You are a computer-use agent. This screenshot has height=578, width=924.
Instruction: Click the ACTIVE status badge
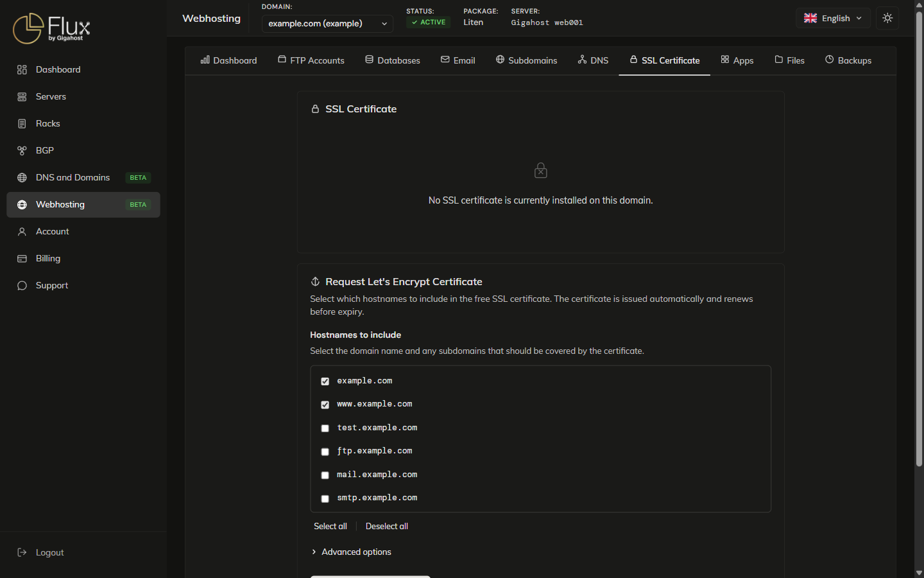tap(429, 22)
